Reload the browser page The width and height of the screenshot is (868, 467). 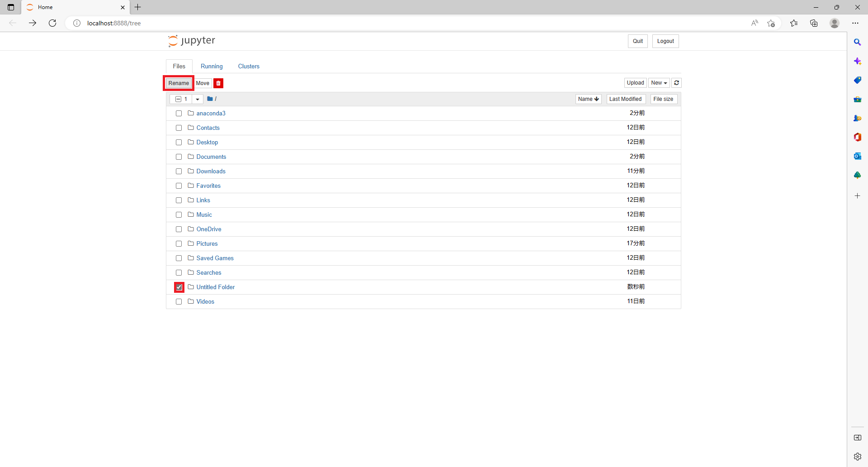52,23
